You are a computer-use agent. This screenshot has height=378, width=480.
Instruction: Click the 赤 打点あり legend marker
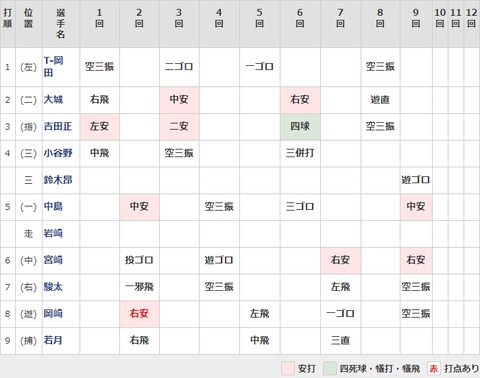(434, 369)
